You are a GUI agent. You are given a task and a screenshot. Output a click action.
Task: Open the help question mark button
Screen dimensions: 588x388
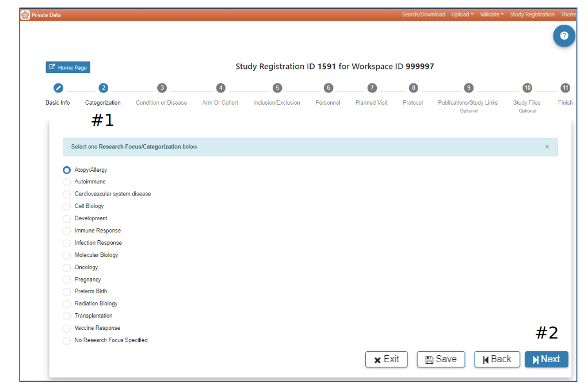point(564,36)
